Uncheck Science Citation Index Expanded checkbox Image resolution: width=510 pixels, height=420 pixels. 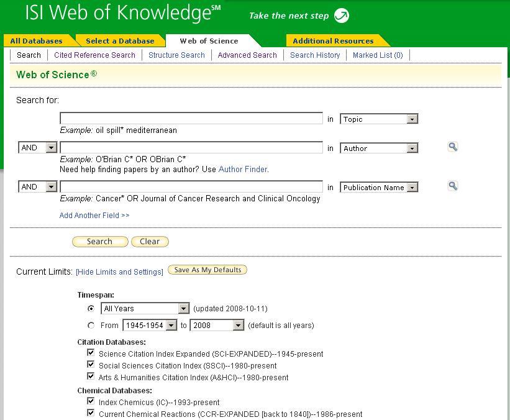(x=91, y=353)
